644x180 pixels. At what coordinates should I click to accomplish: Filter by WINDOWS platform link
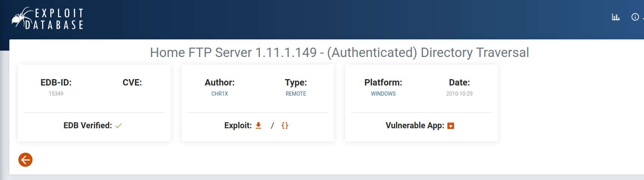383,94
